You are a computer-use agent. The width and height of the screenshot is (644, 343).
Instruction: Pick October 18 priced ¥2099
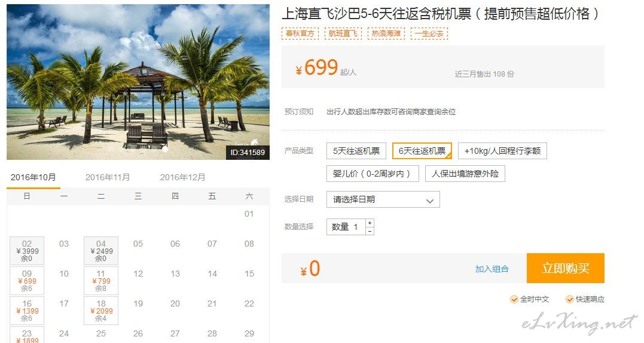click(101, 311)
